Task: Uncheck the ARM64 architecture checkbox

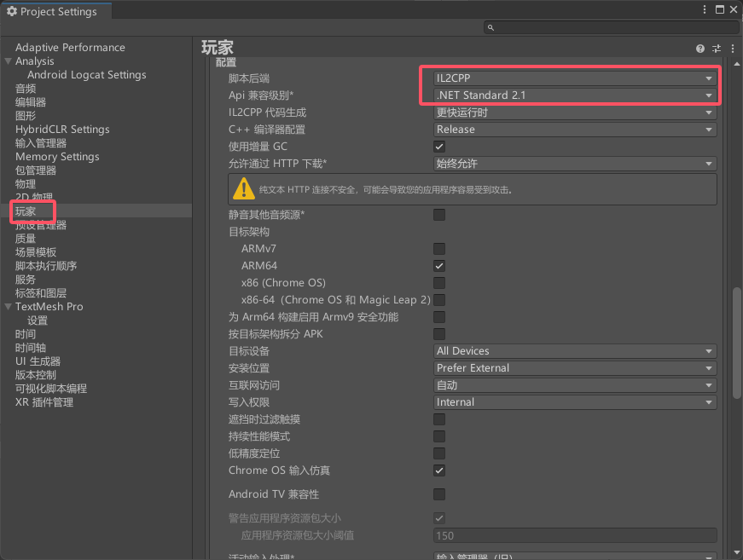Action: pos(439,266)
